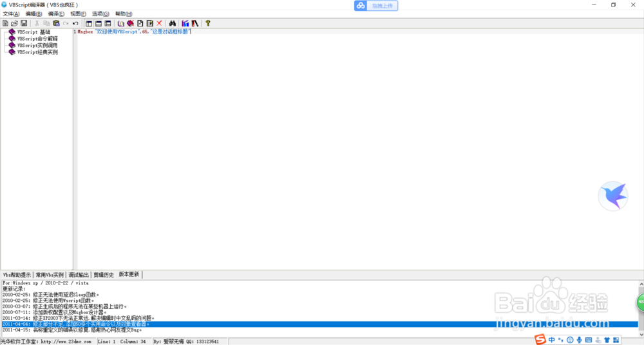Click the Sogou S input method logo
644x345 pixels.
pyautogui.click(x=540, y=339)
